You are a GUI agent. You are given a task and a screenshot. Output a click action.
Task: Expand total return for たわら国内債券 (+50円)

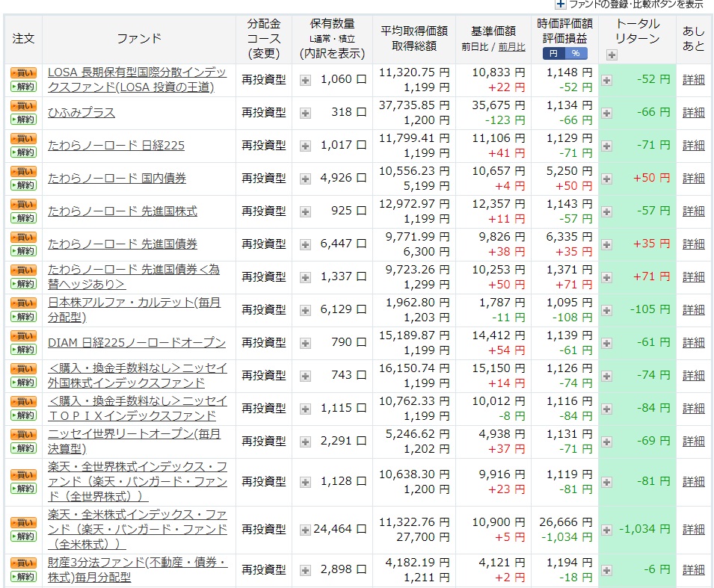point(606,179)
